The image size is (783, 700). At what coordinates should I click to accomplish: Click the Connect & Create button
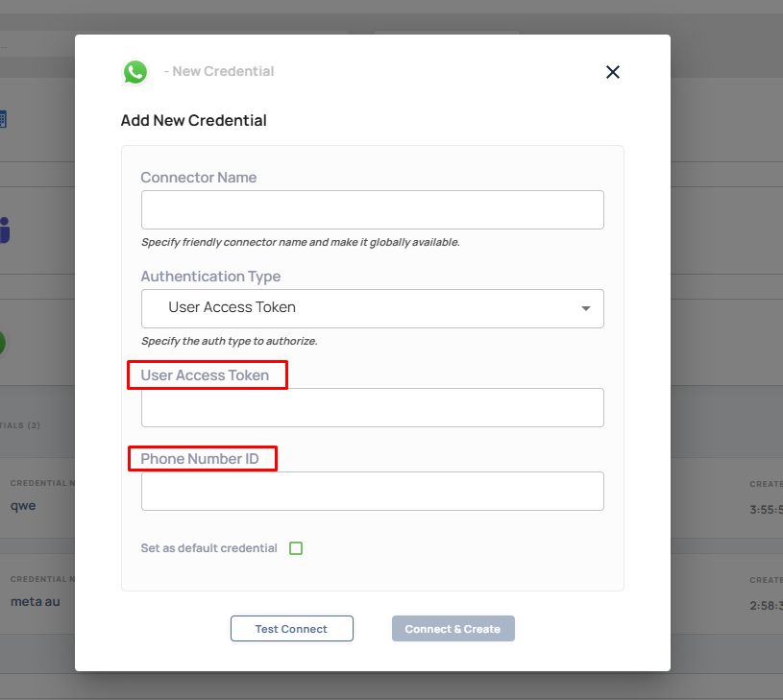click(453, 629)
